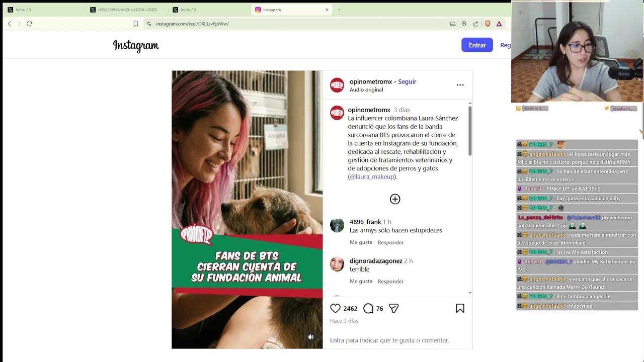Click the 2462 likes count
644x362 pixels.
pos(350,309)
